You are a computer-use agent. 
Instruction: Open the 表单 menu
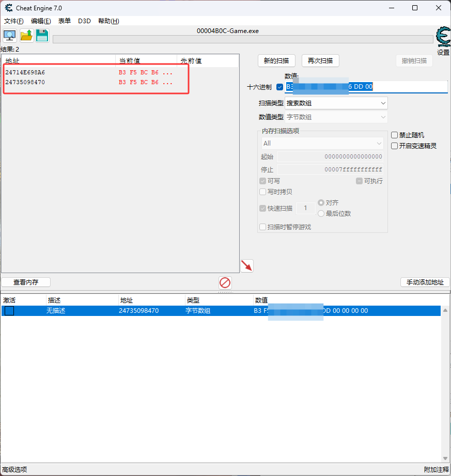[x=65, y=21]
